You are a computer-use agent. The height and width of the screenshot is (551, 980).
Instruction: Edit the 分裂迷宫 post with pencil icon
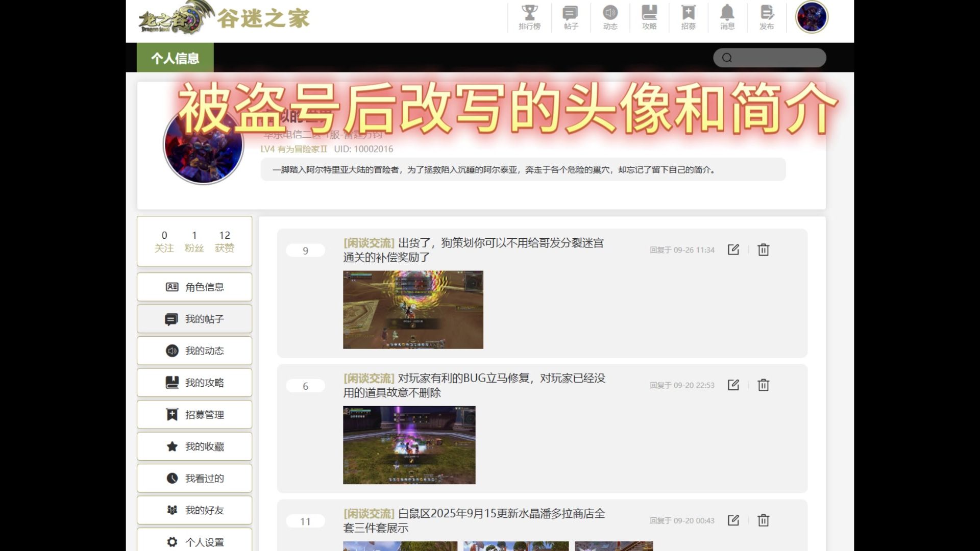pos(733,249)
